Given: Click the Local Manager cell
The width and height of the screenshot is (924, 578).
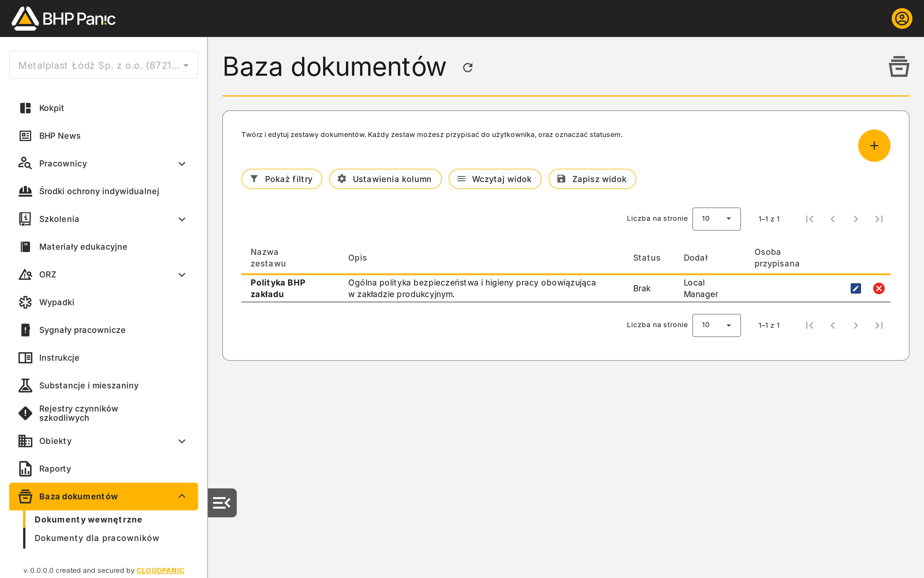Looking at the screenshot, I should pyautogui.click(x=701, y=289).
